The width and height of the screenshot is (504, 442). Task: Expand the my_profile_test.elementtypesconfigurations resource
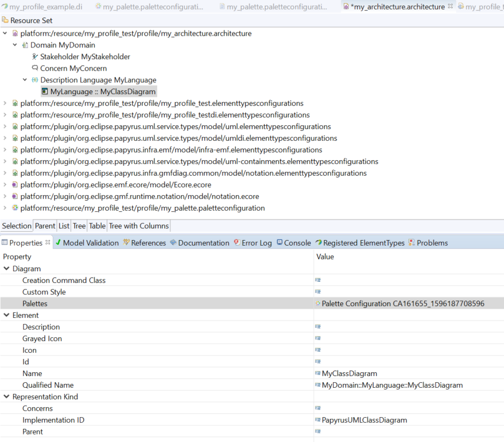pos(5,103)
